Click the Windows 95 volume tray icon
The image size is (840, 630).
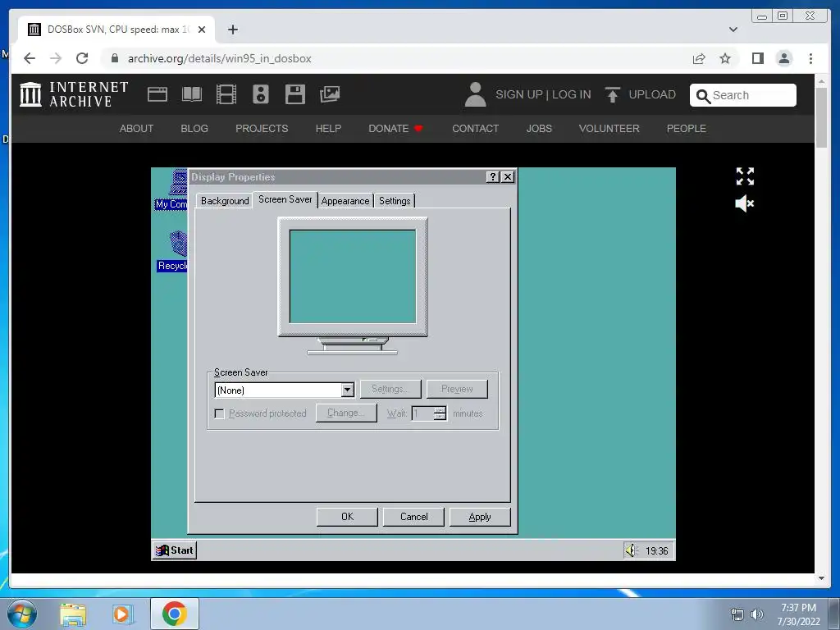[632, 550]
